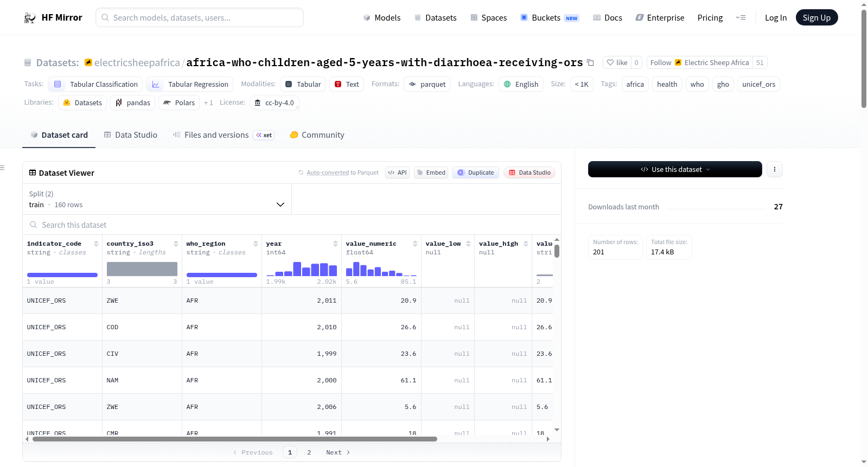Switch to the Data Studio tab
Viewport: 868px width, 467px height.
(x=131, y=135)
